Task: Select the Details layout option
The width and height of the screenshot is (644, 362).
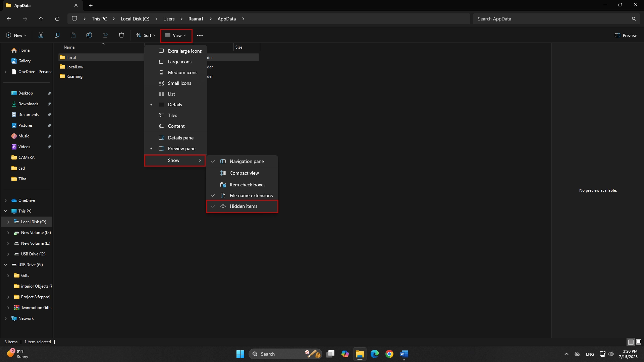Action: pos(175,105)
